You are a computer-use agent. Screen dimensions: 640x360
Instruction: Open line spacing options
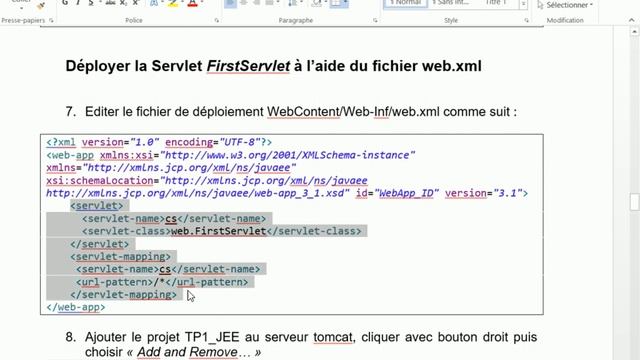coord(292,3)
